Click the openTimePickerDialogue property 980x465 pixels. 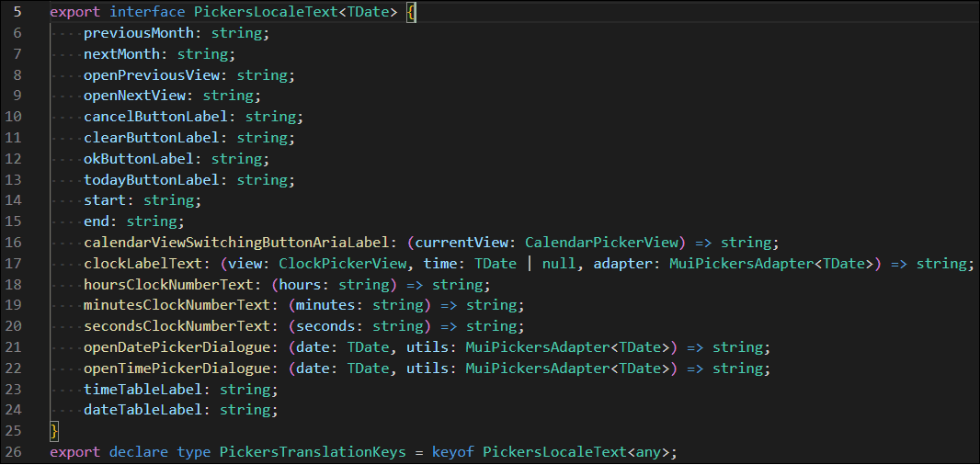(177, 369)
